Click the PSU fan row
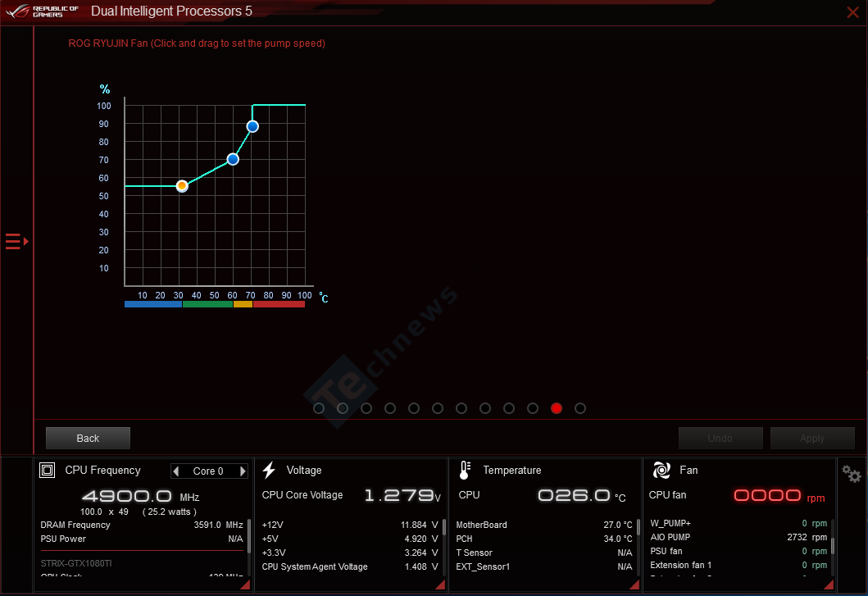Screen dimensions: 868x596 pos(738,551)
